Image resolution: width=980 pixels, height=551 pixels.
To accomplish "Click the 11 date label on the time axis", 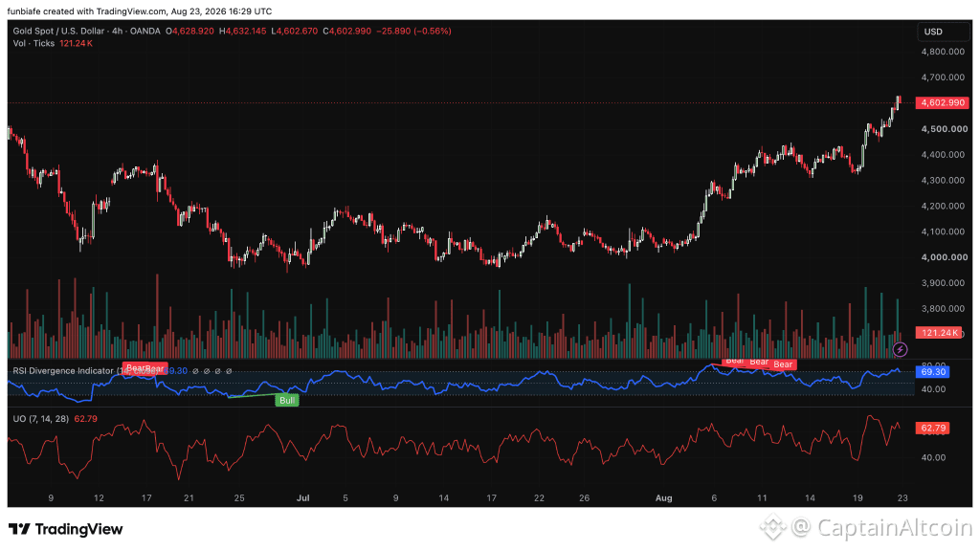I will click(x=762, y=497).
